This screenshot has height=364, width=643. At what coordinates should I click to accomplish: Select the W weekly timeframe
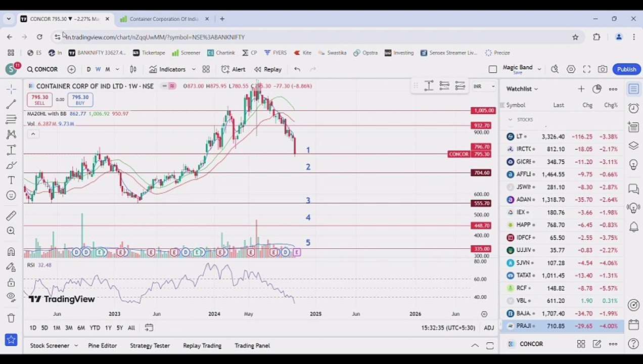(x=98, y=69)
